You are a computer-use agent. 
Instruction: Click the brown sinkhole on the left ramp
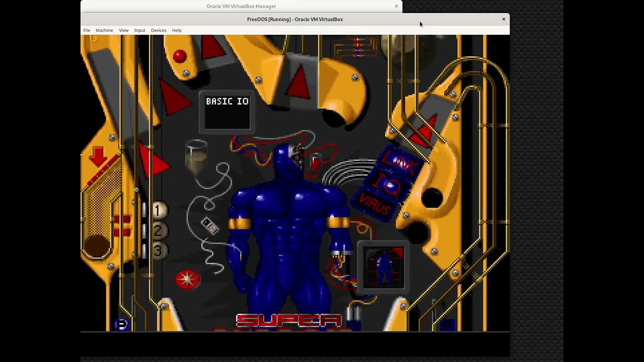click(x=96, y=246)
